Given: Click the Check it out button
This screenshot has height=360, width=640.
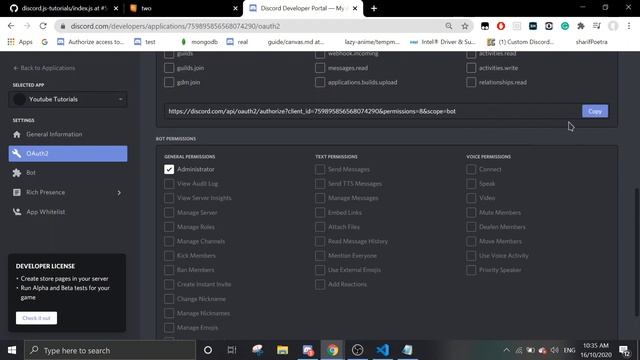Looking at the screenshot, I should click(x=36, y=318).
